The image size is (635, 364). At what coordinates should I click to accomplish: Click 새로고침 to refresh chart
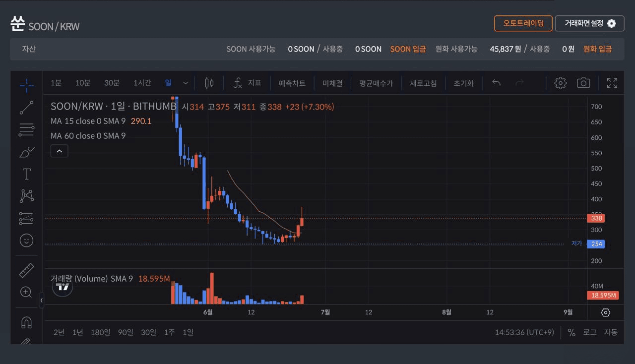pos(423,83)
